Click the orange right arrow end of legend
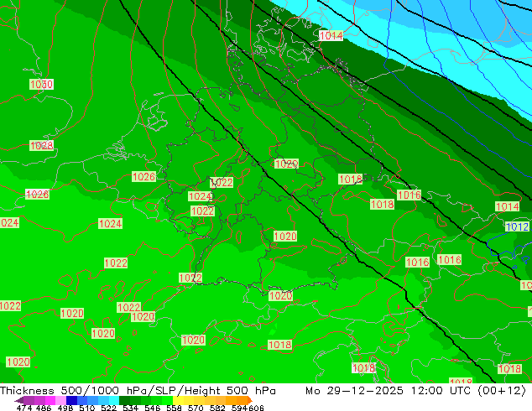This screenshot has width=532, height=411. pos(250,400)
